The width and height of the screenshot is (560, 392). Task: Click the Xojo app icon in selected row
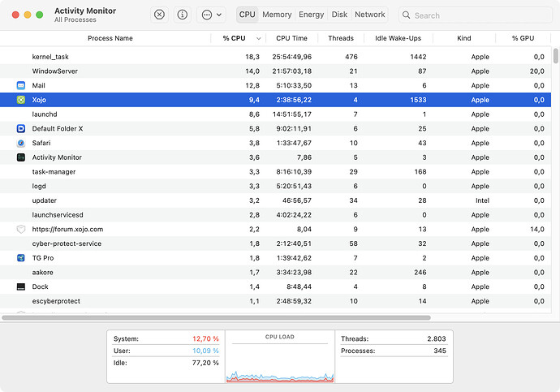click(x=21, y=100)
